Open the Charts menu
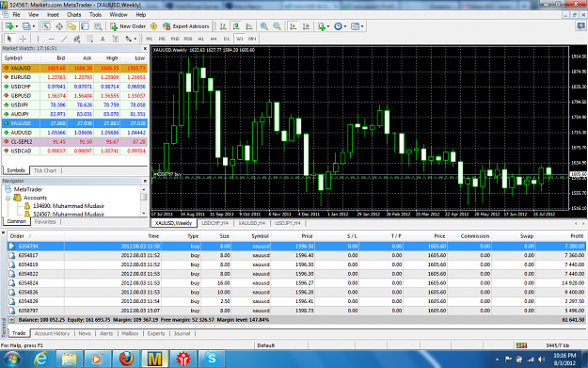 (x=74, y=15)
